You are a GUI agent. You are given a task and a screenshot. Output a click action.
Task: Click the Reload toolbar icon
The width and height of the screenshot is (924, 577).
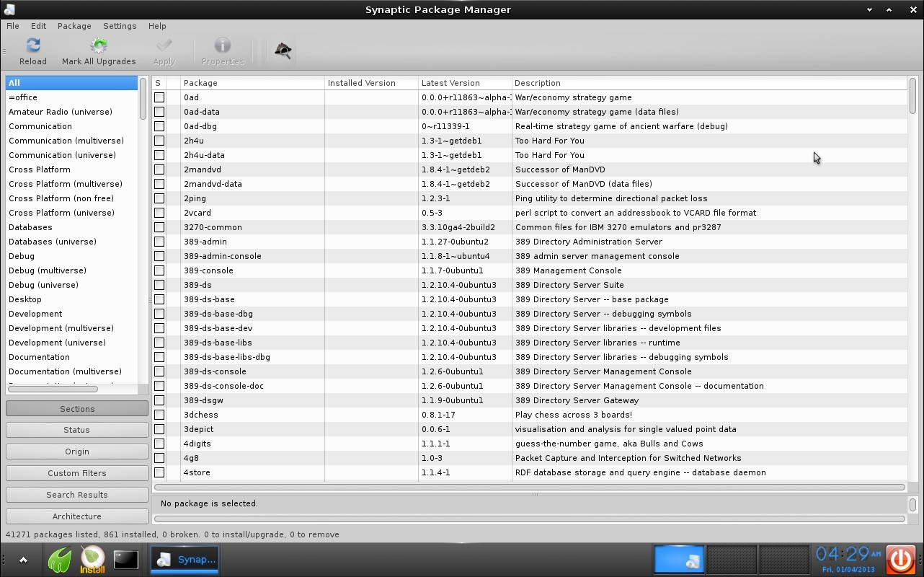(x=32, y=46)
